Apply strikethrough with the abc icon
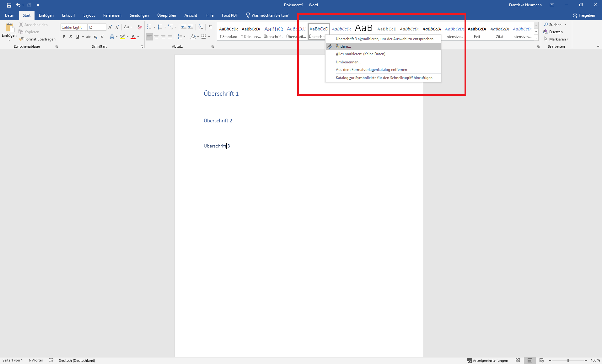This screenshot has height=364, width=602. click(88, 37)
